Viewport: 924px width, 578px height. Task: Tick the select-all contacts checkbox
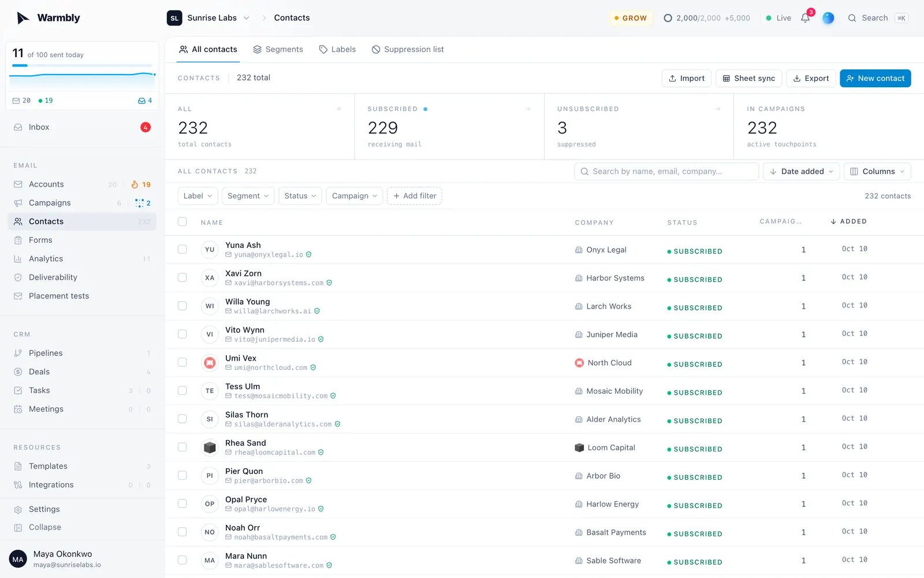[x=182, y=221]
